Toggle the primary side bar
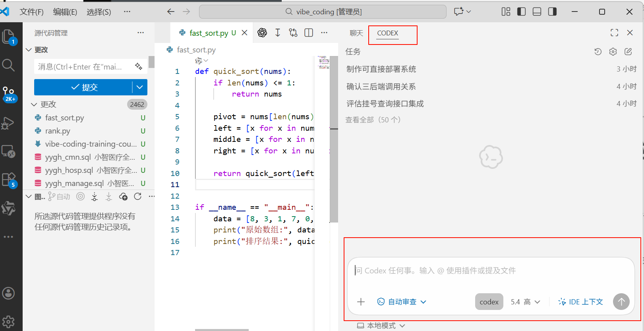 522,12
